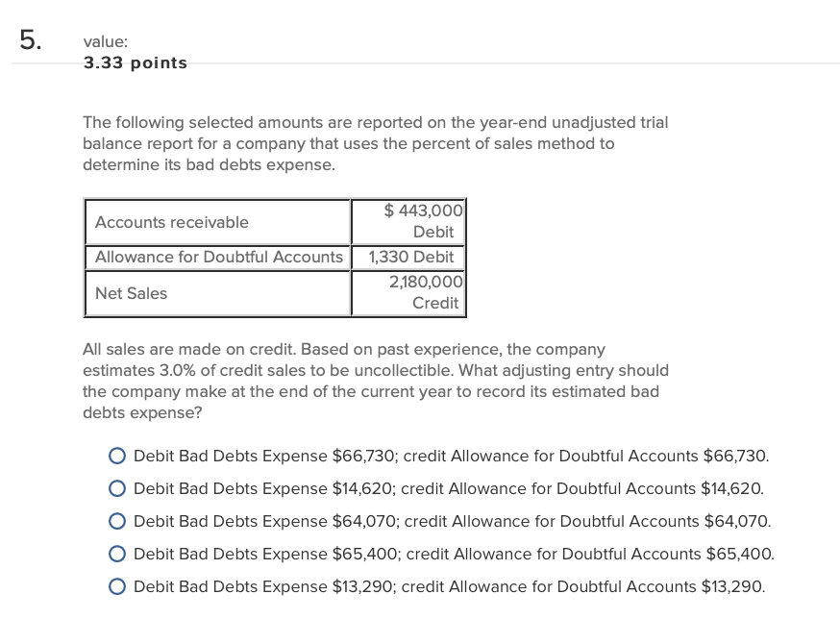Click the 2,180,000 Credit cell
840x619 pixels.
[411, 292]
